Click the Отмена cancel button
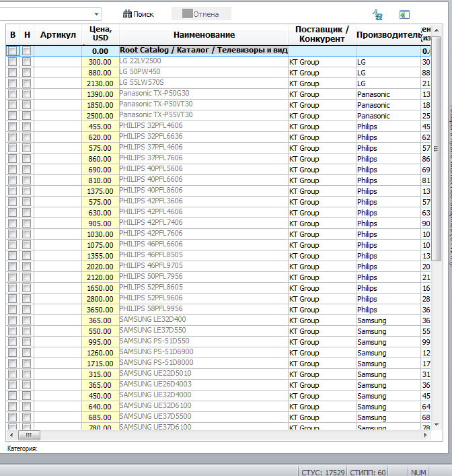 [201, 14]
